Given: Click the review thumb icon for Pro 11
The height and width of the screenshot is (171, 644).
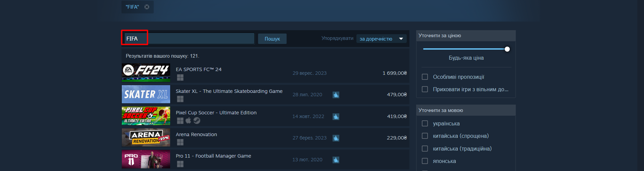Looking at the screenshot, I should (336, 160).
